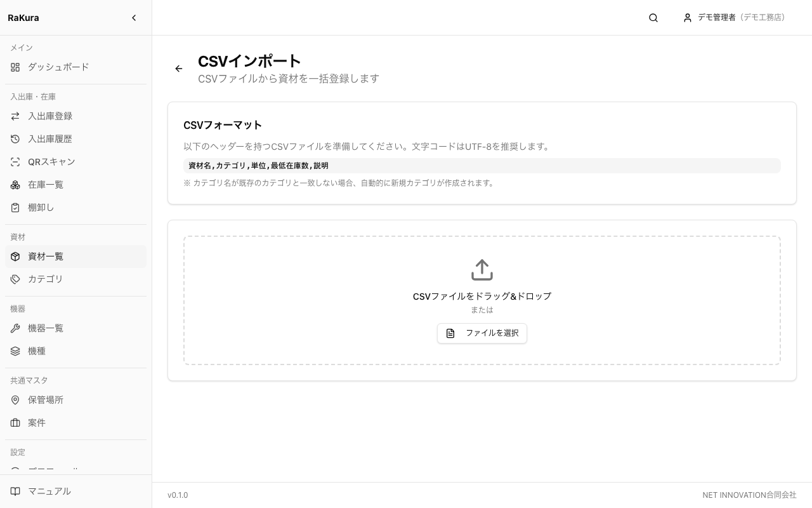
Task: Select 資材一覧 in sidebar
Action: pos(75,257)
